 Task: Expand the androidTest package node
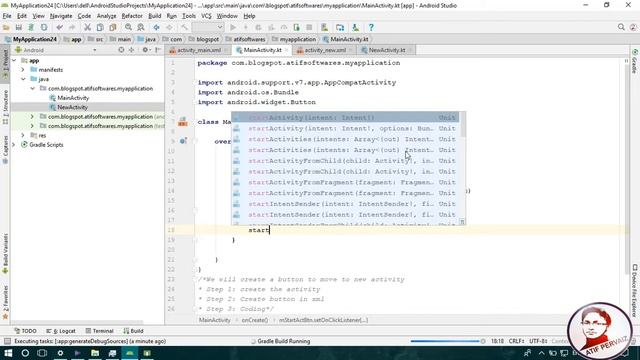tap(32, 117)
